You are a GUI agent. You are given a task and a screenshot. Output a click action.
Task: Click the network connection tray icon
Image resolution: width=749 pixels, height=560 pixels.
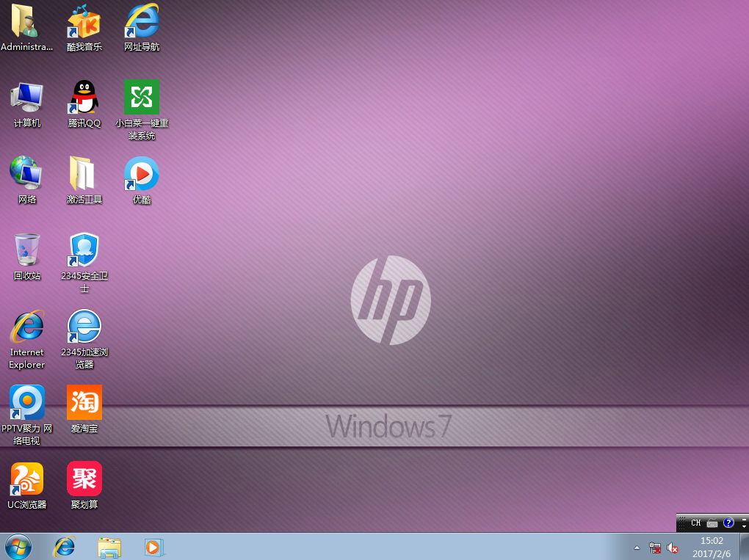(x=655, y=548)
